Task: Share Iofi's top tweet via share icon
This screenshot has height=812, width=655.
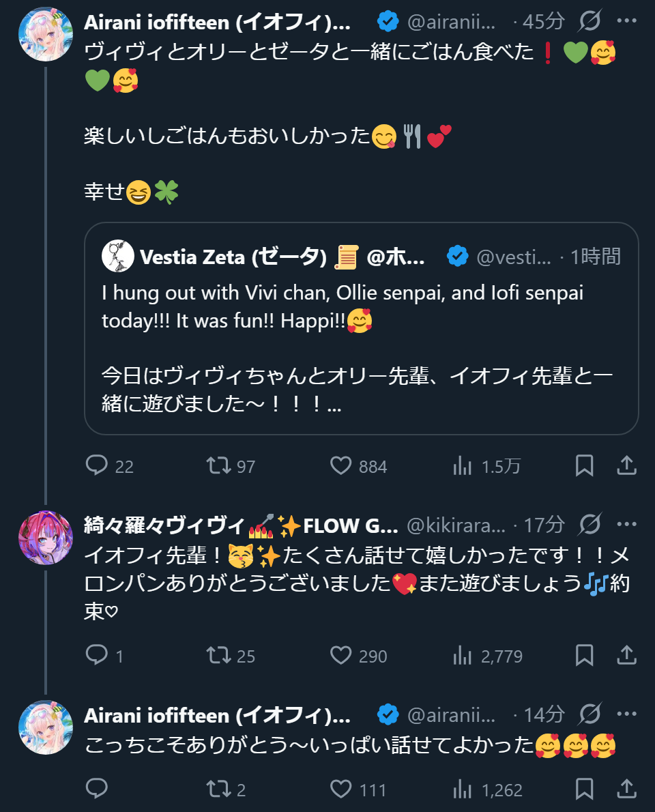Action: 626,466
